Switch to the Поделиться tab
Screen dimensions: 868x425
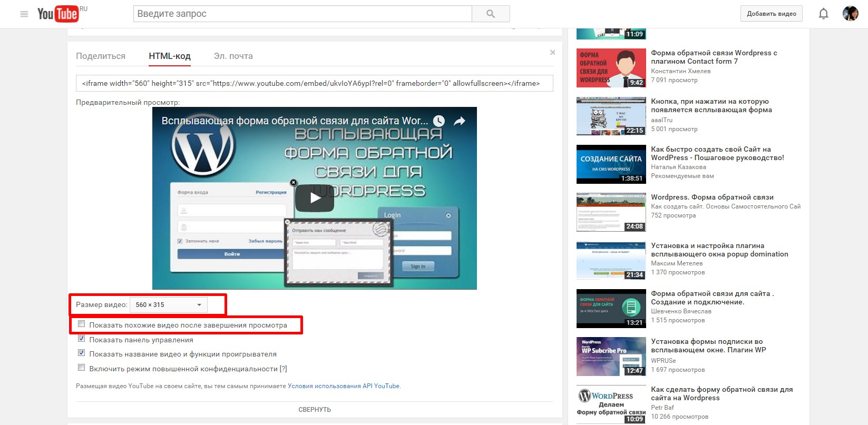pos(101,56)
